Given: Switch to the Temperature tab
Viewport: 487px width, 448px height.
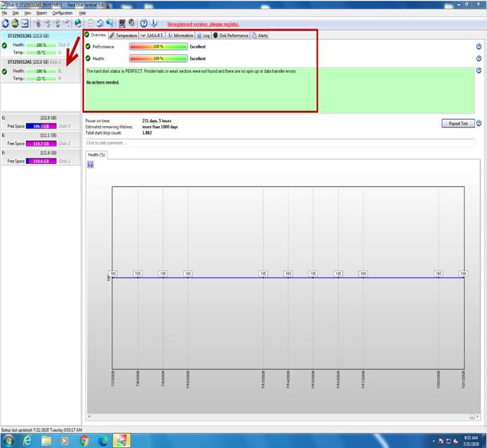Looking at the screenshot, I should point(124,35).
